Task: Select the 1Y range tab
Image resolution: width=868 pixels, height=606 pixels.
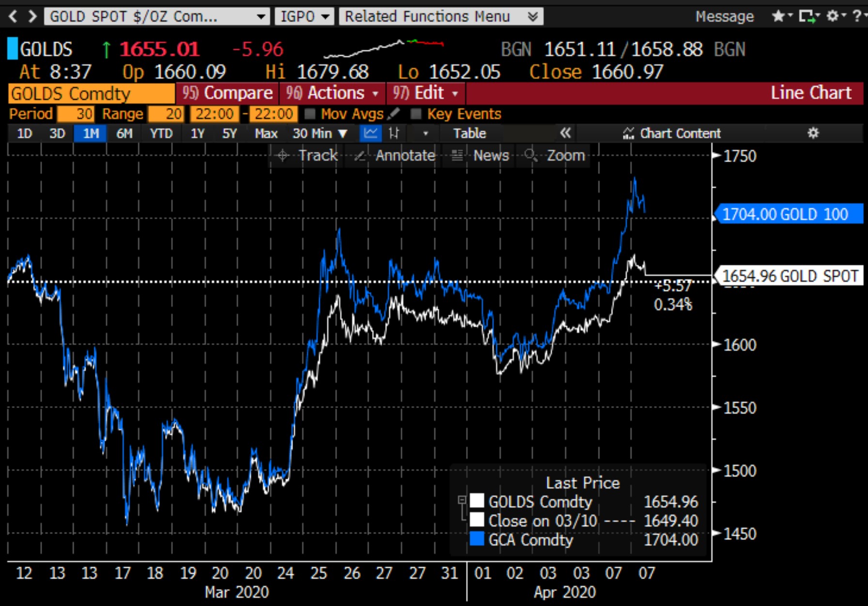Action: pos(197,133)
